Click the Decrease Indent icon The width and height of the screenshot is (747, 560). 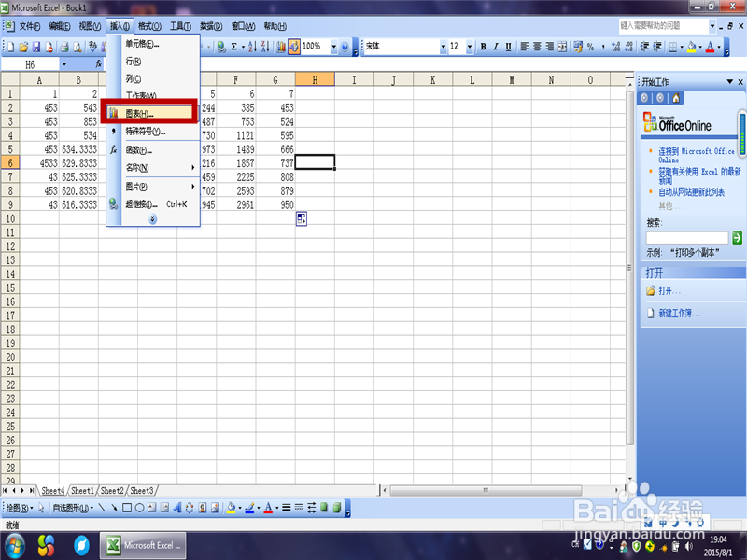coord(644,47)
